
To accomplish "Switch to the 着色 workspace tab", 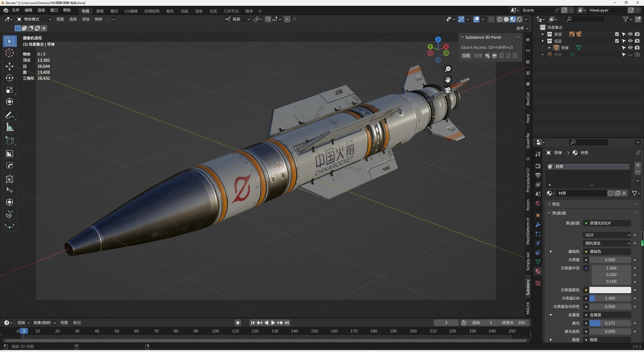I will tap(170, 11).
